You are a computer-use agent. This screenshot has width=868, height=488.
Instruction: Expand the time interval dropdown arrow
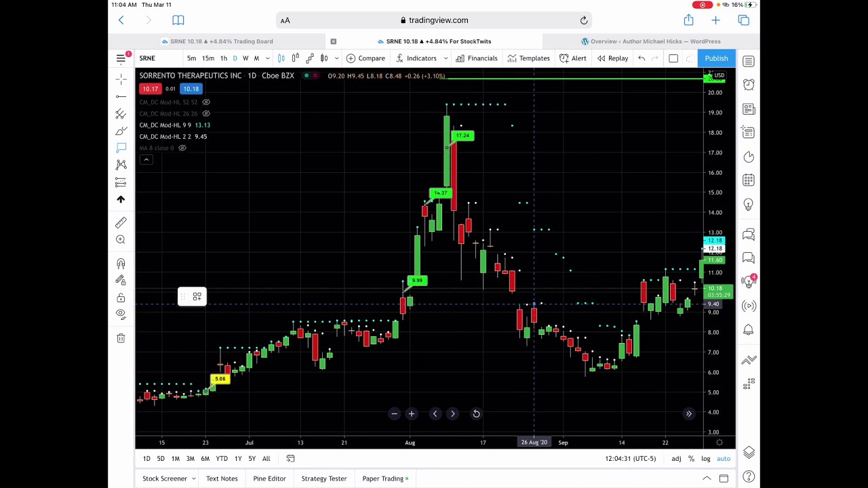(x=267, y=58)
